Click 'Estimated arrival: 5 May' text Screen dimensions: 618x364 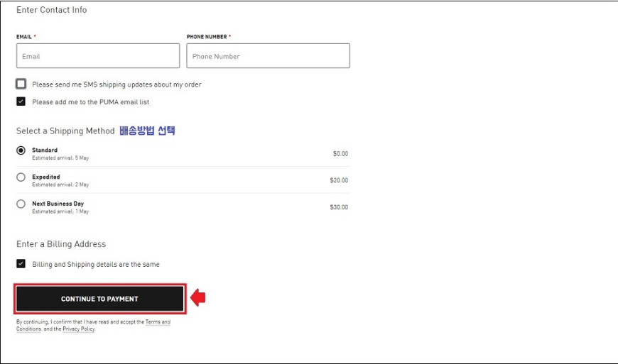click(x=60, y=158)
